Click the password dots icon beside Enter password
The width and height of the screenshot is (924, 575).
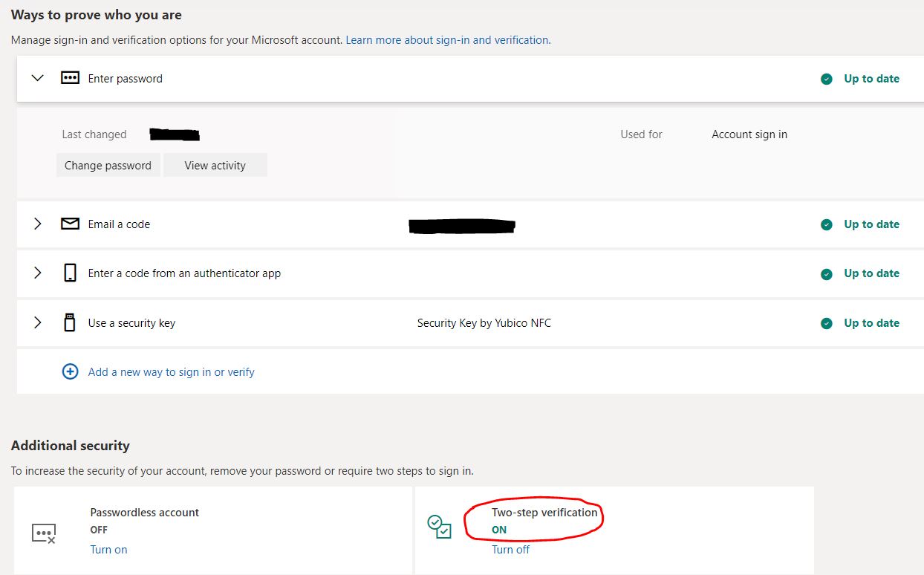click(70, 78)
